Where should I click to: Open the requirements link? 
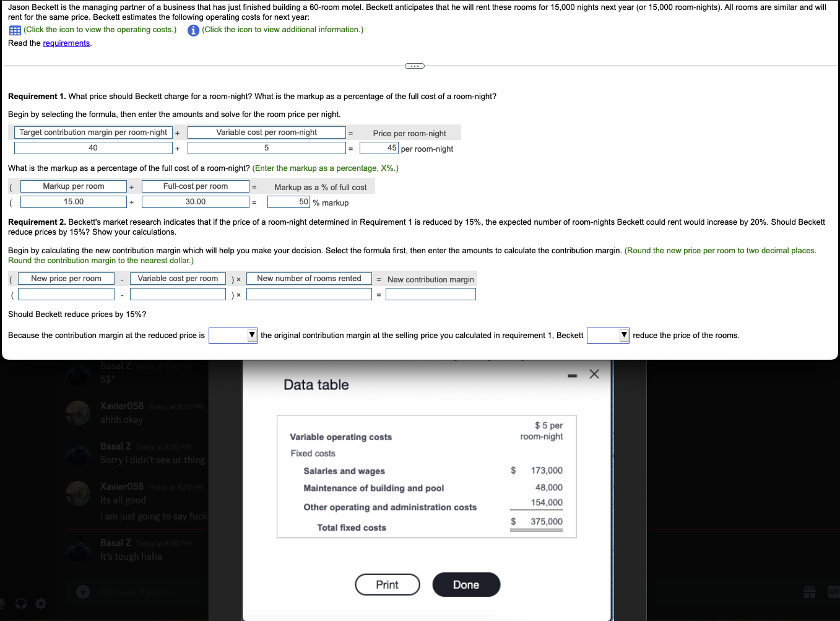point(66,43)
